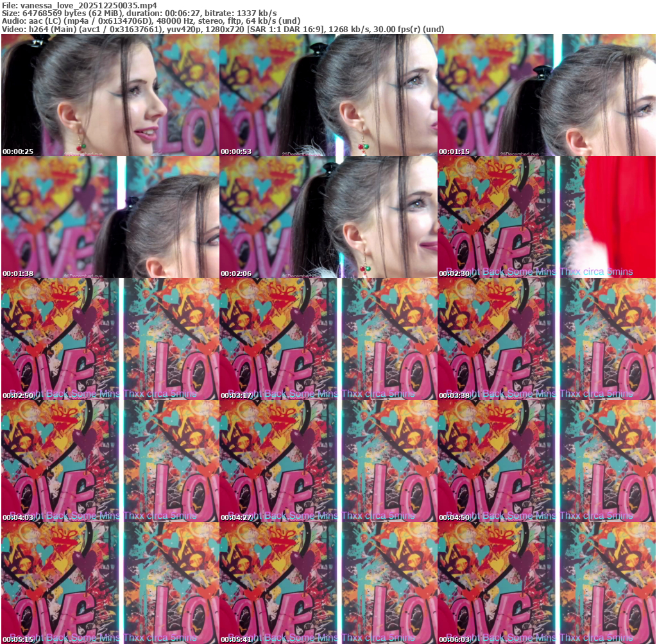Click the Size line showing 64768569 bytes

[x=139, y=13]
